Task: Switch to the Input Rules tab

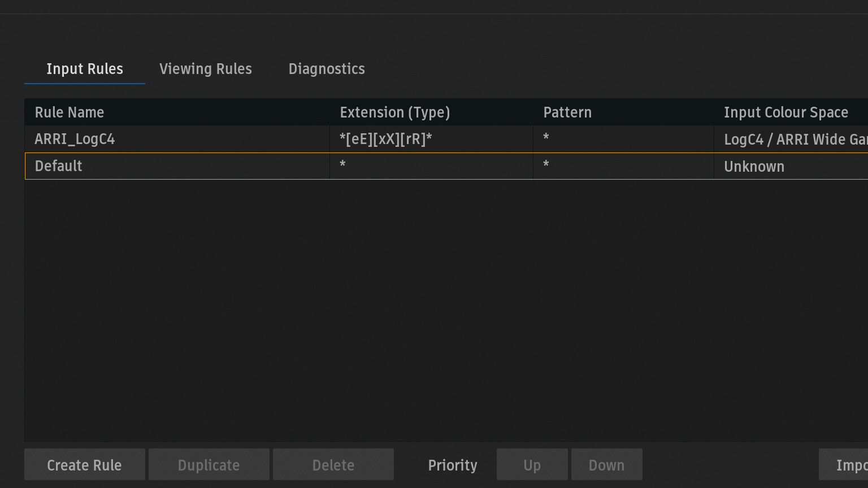Action: [85, 69]
